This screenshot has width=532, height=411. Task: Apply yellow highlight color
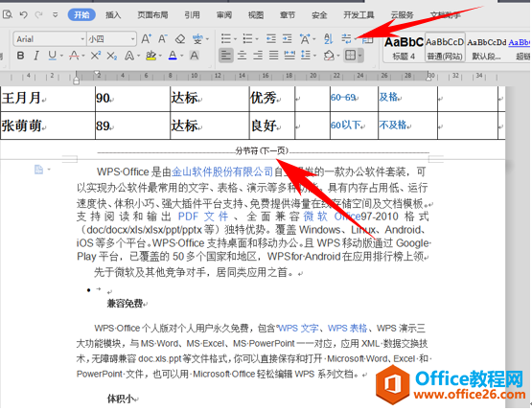[151, 56]
